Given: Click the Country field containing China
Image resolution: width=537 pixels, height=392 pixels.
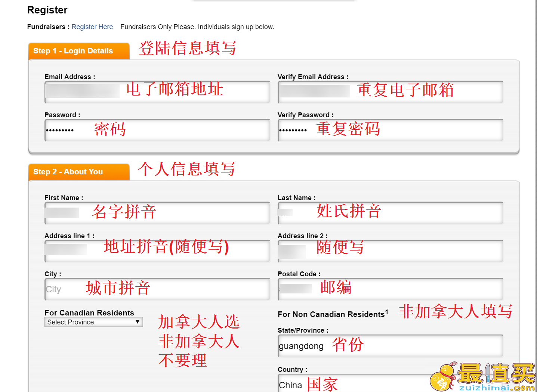Looking at the screenshot, I should 390,383.
